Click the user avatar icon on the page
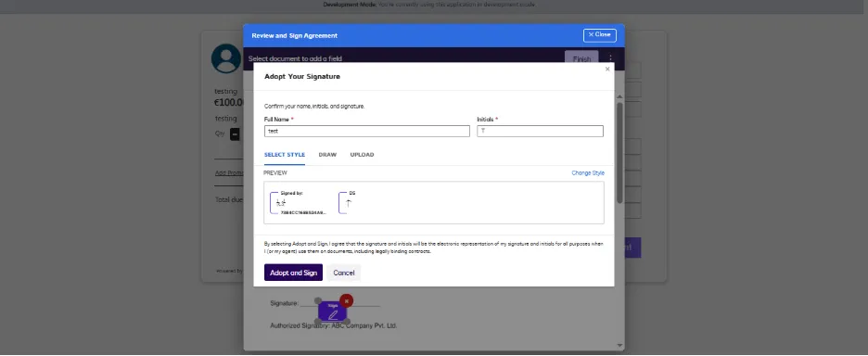 [226, 58]
